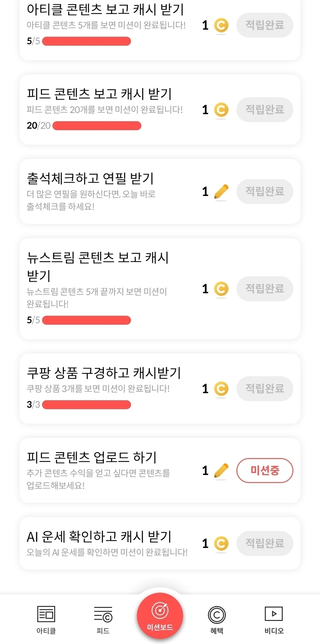The image size is (320, 644).
Task: Open the 비디오 play icon tab
Action: [274, 614]
